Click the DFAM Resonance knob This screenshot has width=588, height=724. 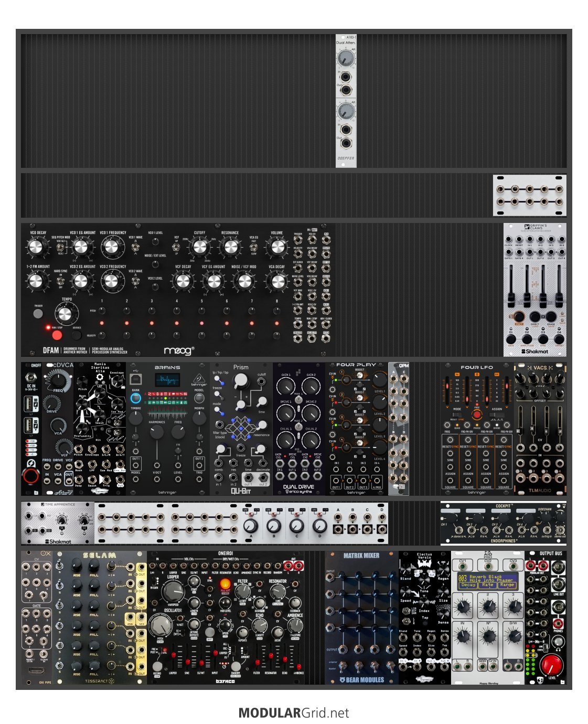click(230, 247)
